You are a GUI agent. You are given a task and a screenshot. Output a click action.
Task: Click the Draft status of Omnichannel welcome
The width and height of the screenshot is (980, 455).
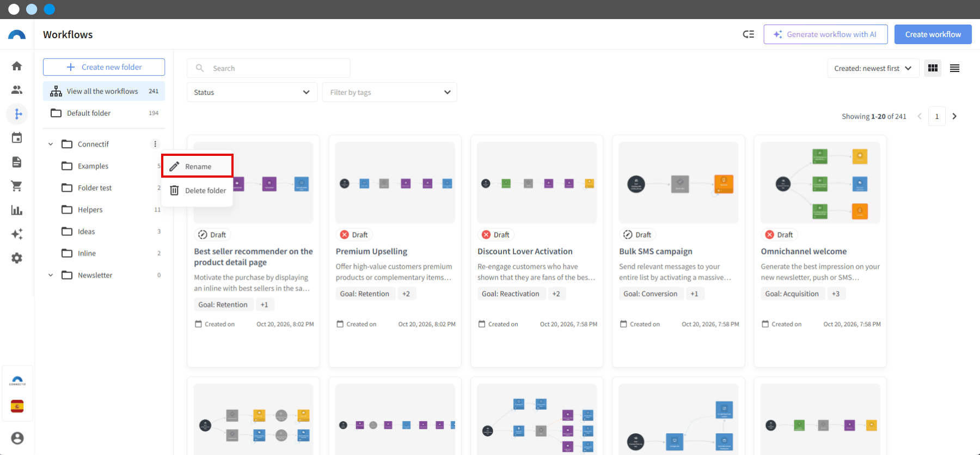[779, 235]
